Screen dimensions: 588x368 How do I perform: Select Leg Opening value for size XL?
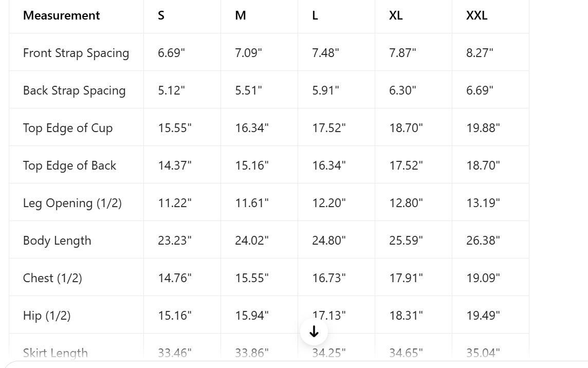click(406, 203)
